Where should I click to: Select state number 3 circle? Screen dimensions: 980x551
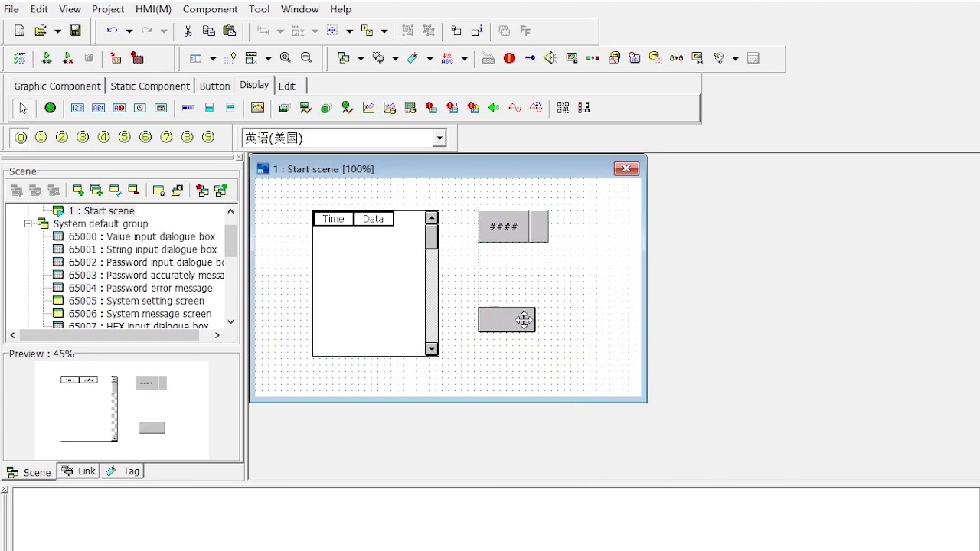click(x=83, y=137)
